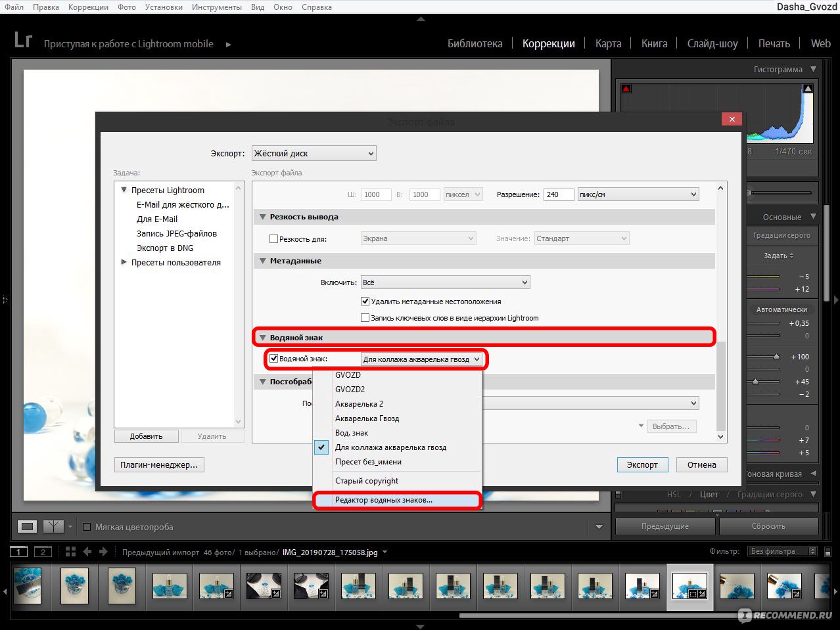Open the filename dropdown next to IMG_20190728_175058.jpg

[x=385, y=552]
